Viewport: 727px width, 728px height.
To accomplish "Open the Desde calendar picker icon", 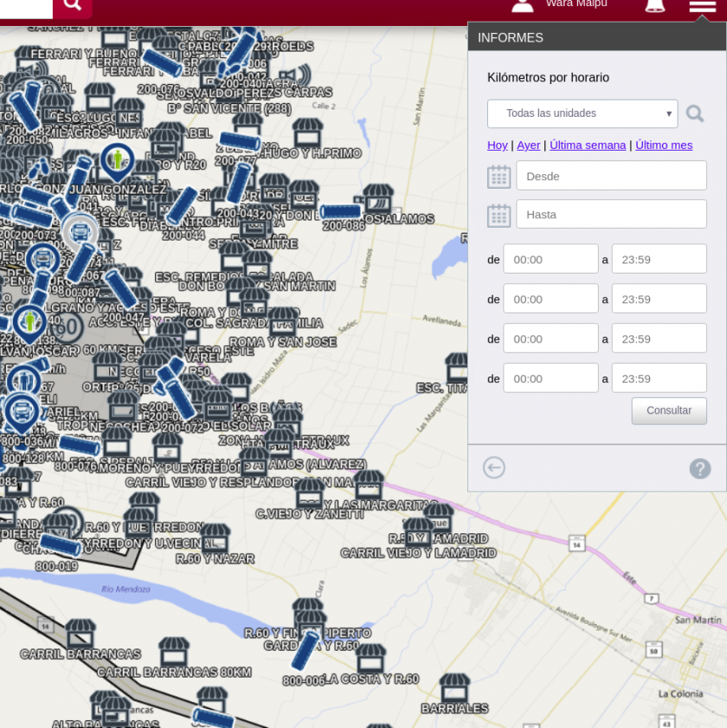I will coord(499,177).
